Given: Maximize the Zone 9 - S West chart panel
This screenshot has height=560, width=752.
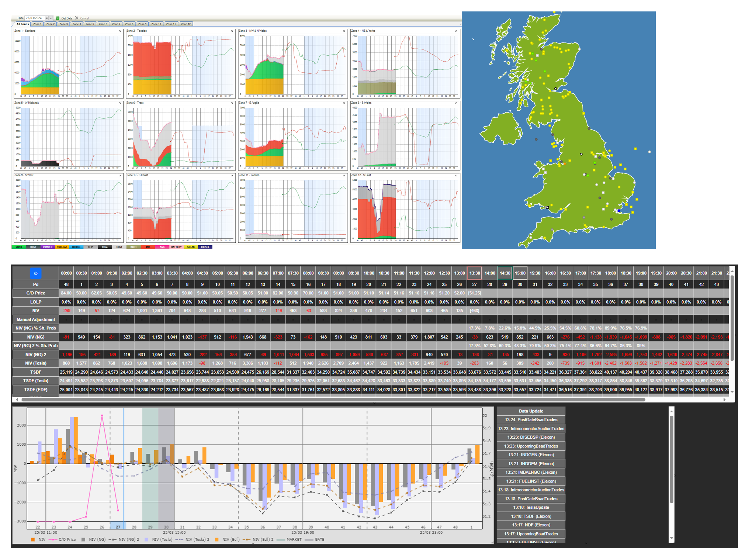Looking at the screenshot, I should (121, 176).
